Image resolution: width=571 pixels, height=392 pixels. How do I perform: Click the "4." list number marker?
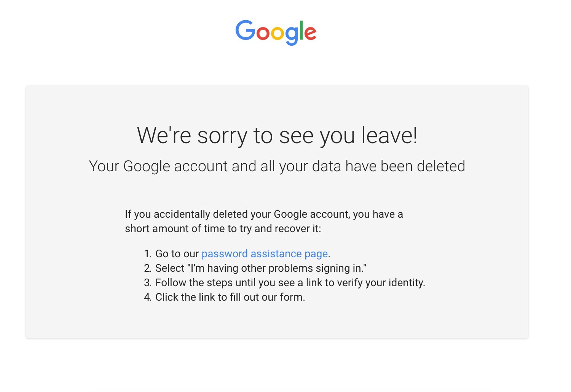point(148,297)
